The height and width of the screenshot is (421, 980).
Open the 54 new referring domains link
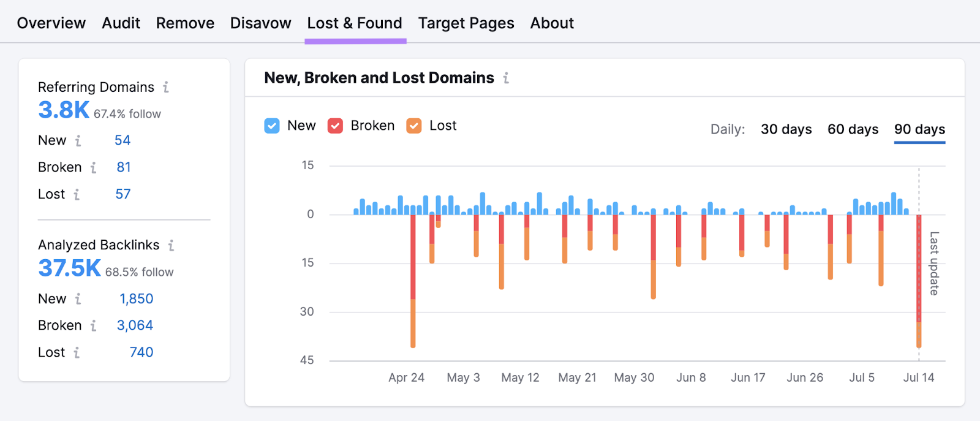pyautogui.click(x=122, y=140)
